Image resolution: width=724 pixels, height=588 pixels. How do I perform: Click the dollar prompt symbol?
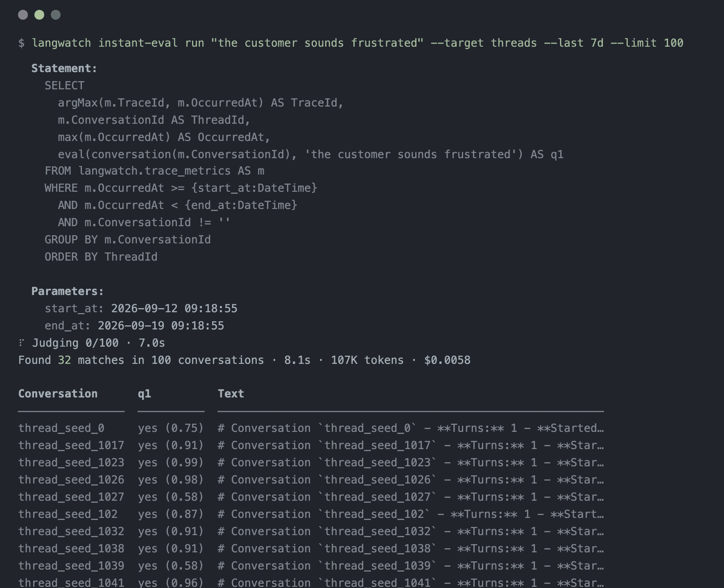click(21, 43)
